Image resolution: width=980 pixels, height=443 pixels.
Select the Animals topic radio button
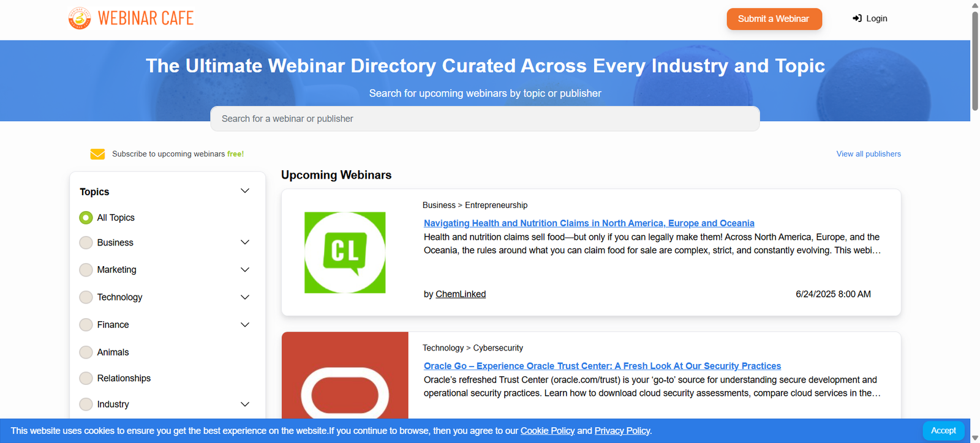(86, 352)
